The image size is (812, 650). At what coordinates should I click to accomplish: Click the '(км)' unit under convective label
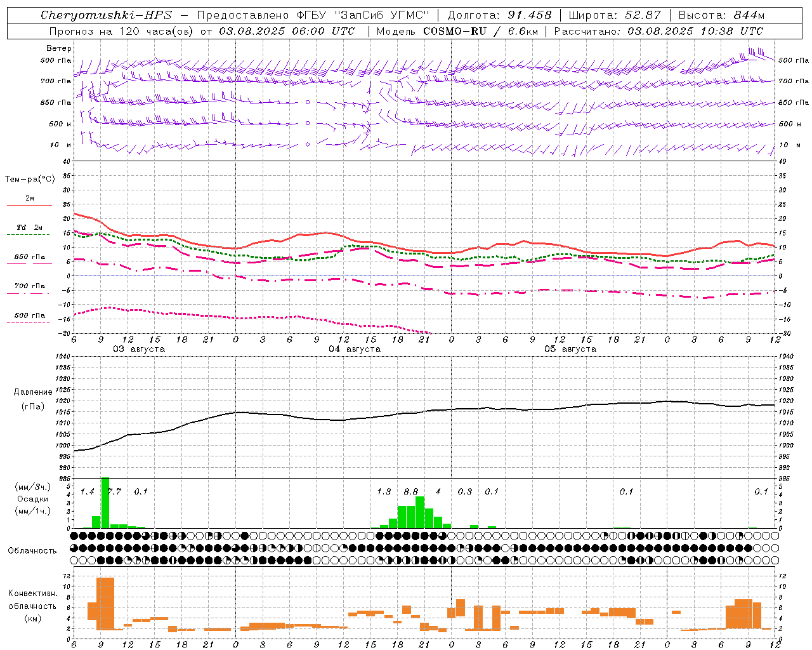(x=32, y=618)
